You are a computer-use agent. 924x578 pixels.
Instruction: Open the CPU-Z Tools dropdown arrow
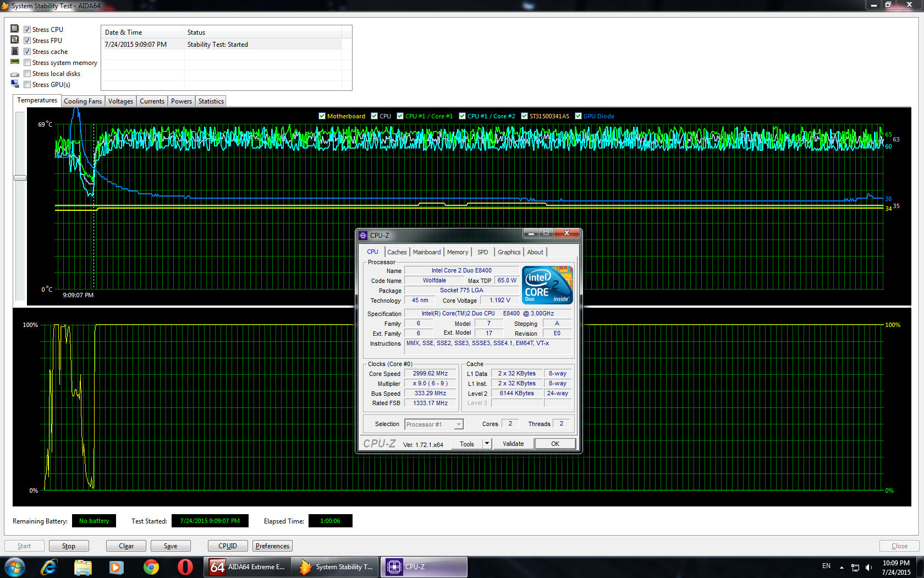click(487, 444)
